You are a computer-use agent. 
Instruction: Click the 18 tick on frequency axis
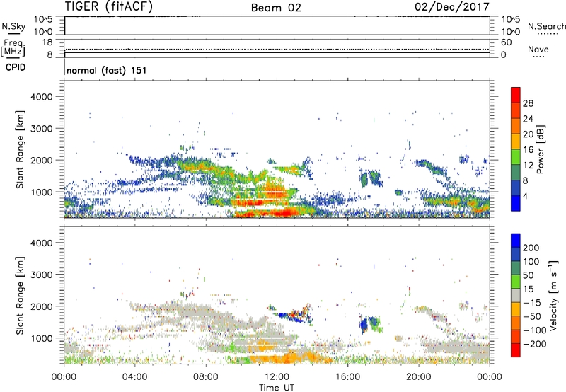click(47, 42)
